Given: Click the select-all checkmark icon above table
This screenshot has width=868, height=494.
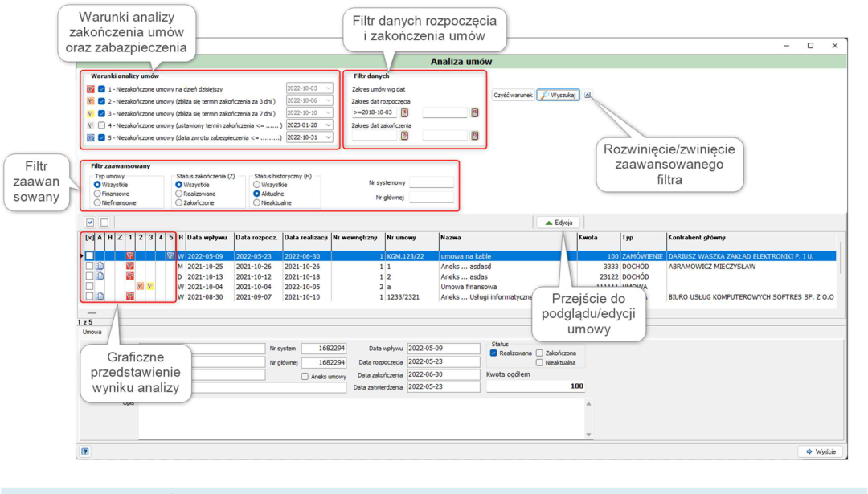Looking at the screenshot, I should [x=90, y=223].
